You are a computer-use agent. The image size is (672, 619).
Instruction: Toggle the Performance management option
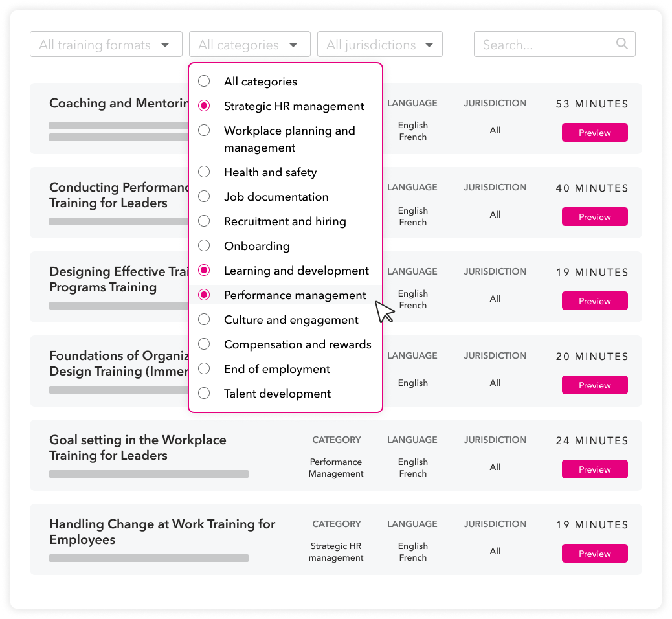(x=204, y=295)
